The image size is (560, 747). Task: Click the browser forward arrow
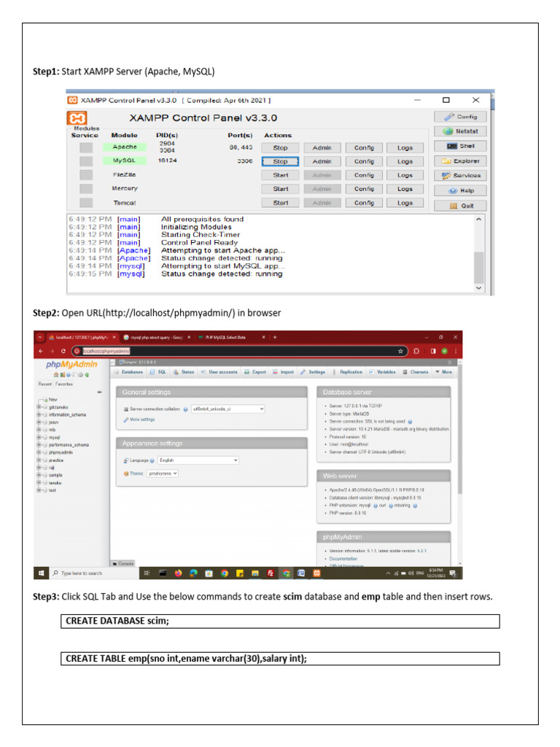coord(52,351)
